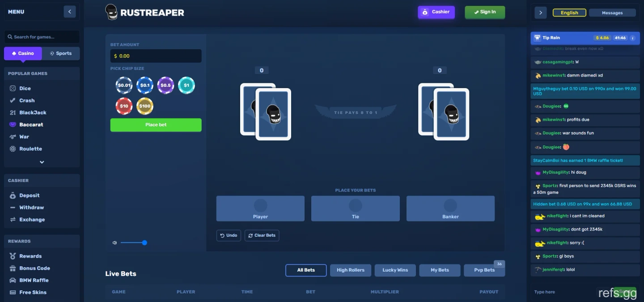Screen dimensions: 644x302
Task: Click the $ 4.06 tip rain amount
Action: click(x=602, y=38)
